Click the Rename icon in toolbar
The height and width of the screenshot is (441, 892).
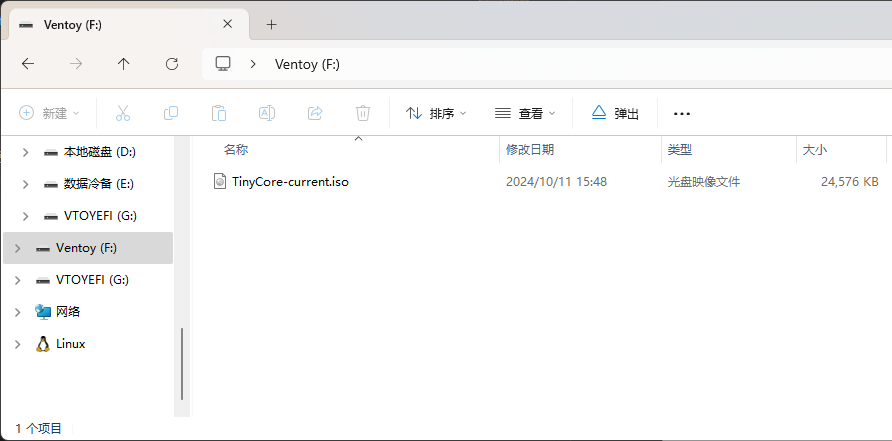[267, 113]
